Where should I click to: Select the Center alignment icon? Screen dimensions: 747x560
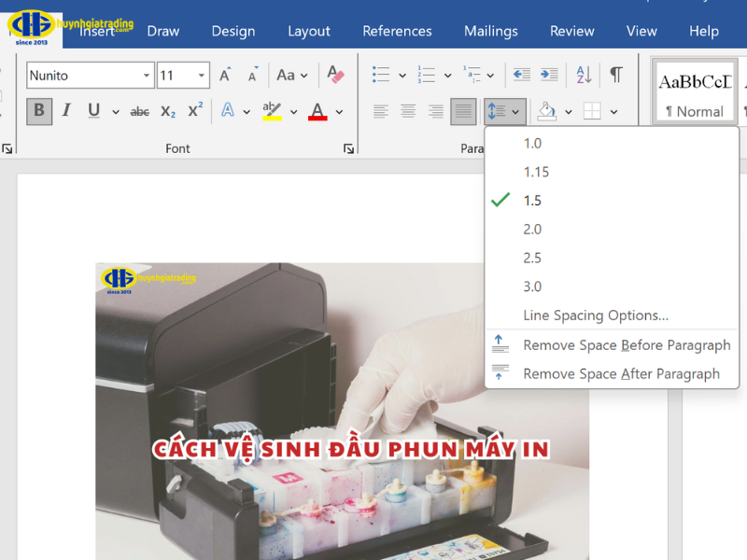click(x=407, y=111)
